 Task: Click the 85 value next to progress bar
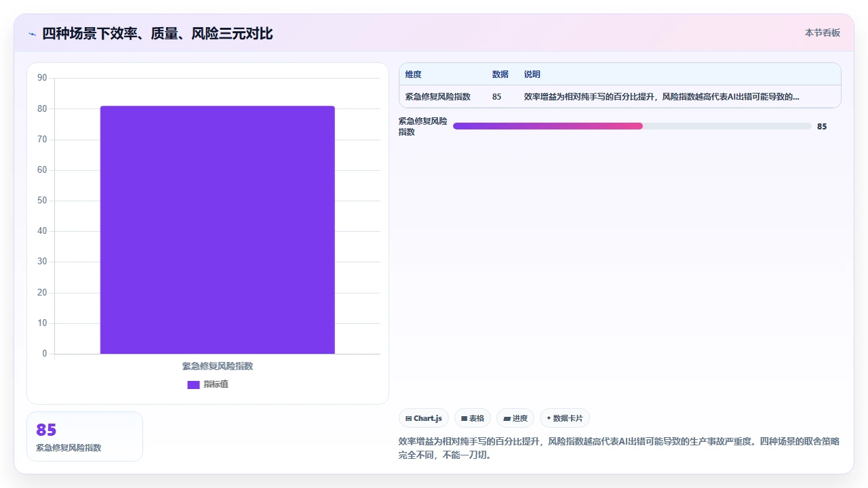[x=822, y=127]
